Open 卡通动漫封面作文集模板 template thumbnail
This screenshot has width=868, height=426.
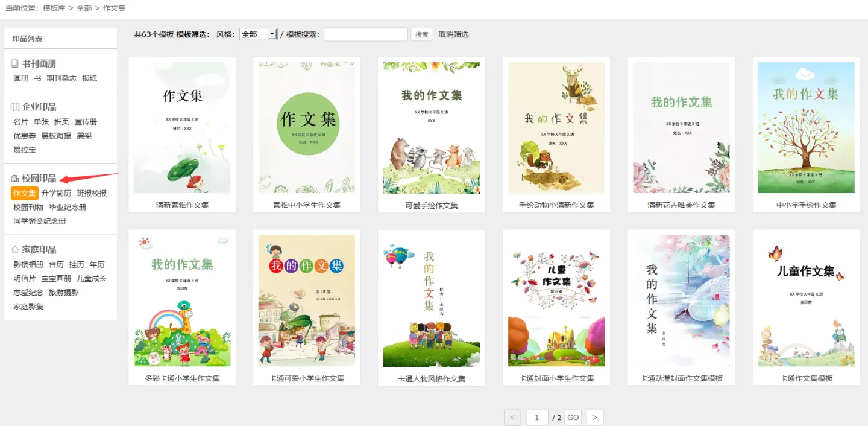coord(681,300)
